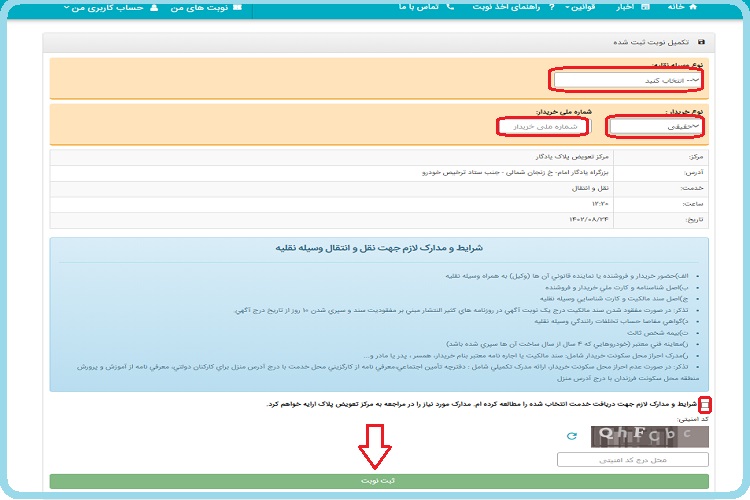Select the بیمه شخص ثالث line
Viewport: 750px width, 500px height.
(x=658, y=333)
